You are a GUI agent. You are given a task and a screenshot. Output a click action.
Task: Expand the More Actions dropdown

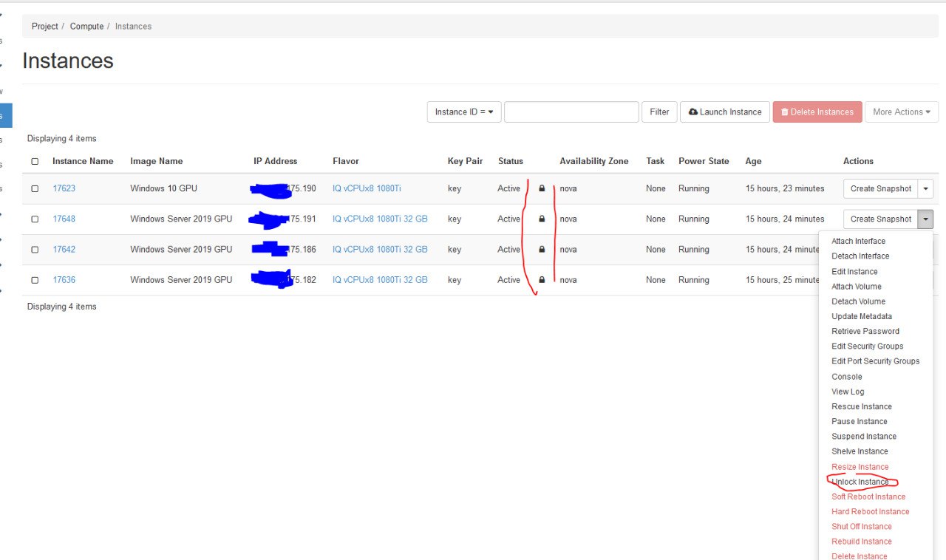[902, 112]
